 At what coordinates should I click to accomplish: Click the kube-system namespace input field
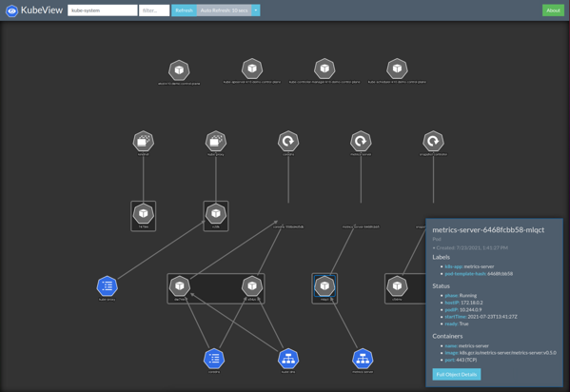[x=103, y=10]
